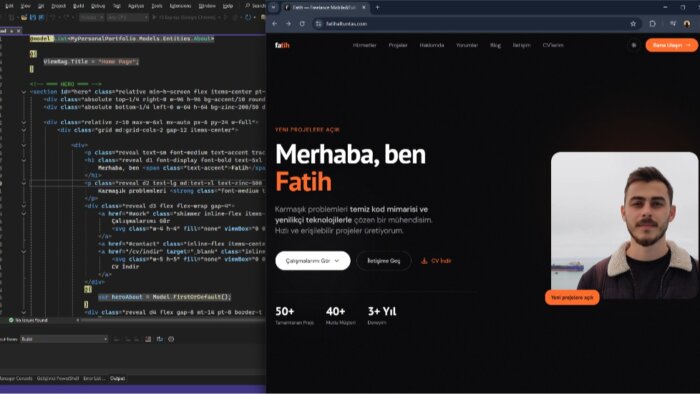Click the Hot Reload icon in toolbar

click(248, 17)
